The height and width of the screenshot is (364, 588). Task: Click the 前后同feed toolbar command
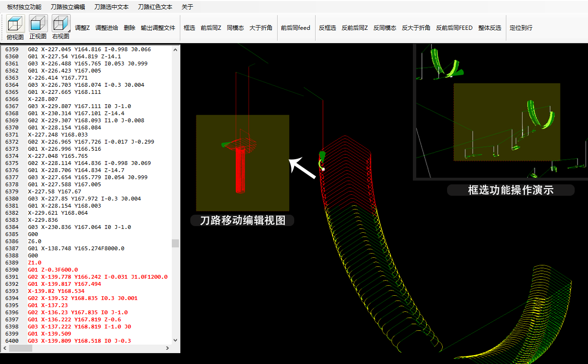point(296,27)
